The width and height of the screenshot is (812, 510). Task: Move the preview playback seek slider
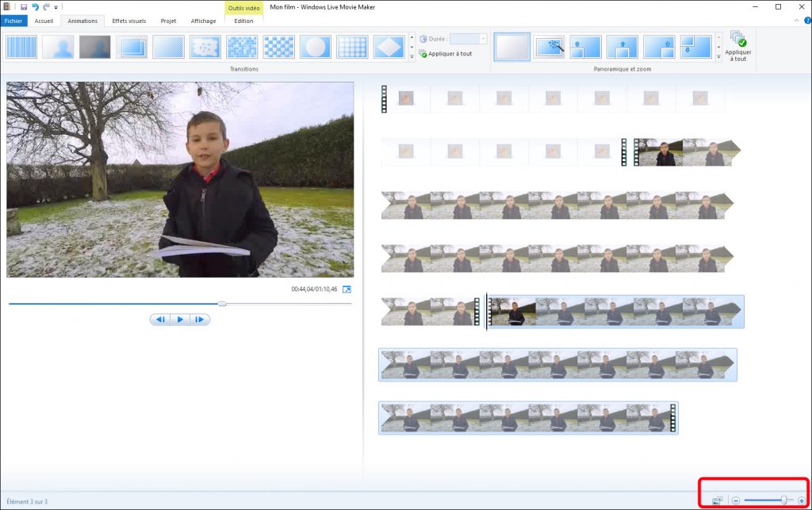coord(222,304)
